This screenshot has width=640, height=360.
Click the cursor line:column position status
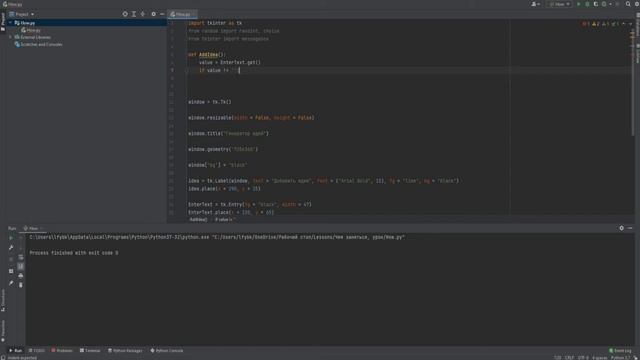click(x=558, y=358)
